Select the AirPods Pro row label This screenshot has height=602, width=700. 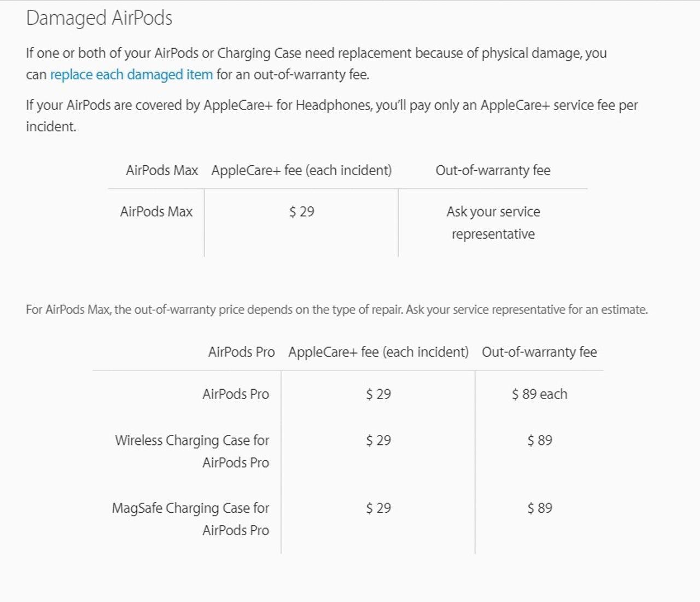click(x=236, y=394)
